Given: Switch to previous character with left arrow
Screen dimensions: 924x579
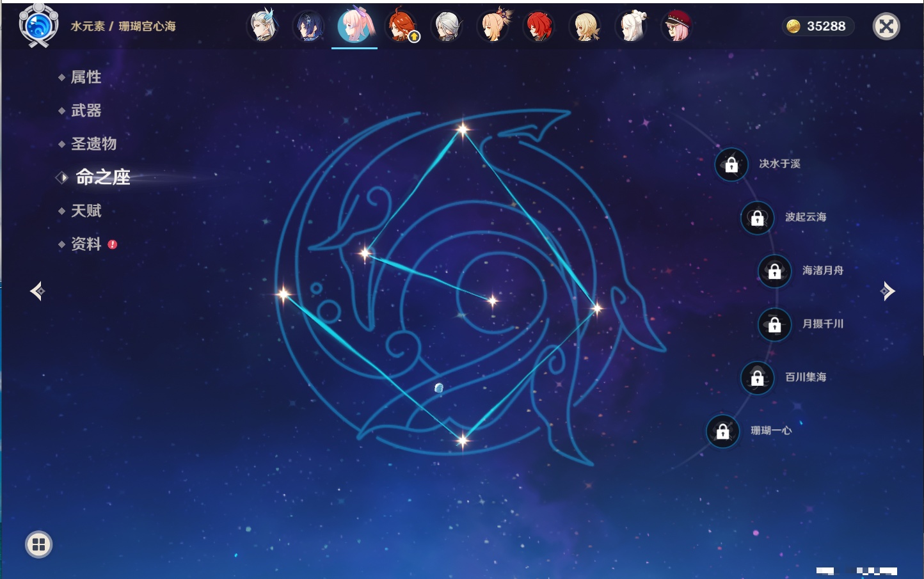Looking at the screenshot, I should [37, 291].
